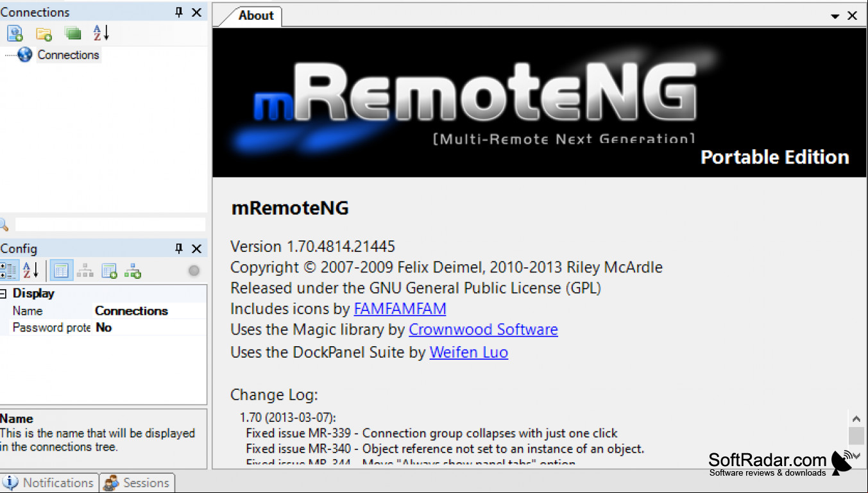Close the About panel
The image size is (868, 493).
pos(853,16)
